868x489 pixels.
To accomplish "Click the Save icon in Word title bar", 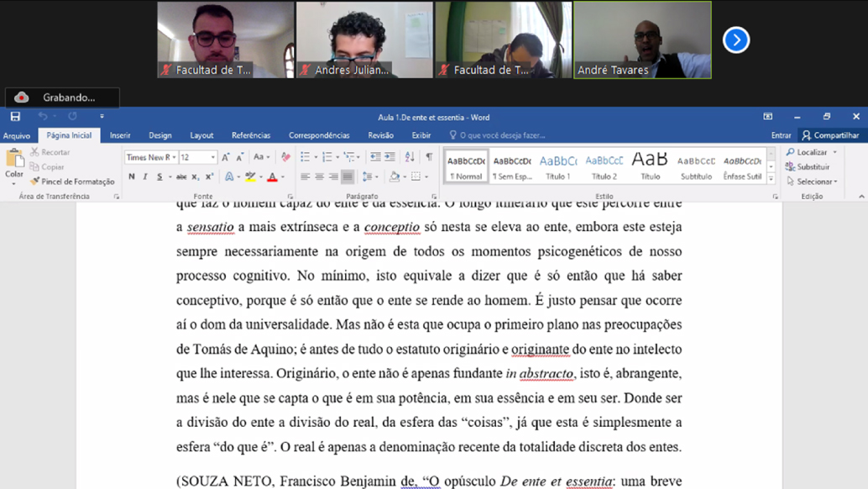I will click(15, 116).
